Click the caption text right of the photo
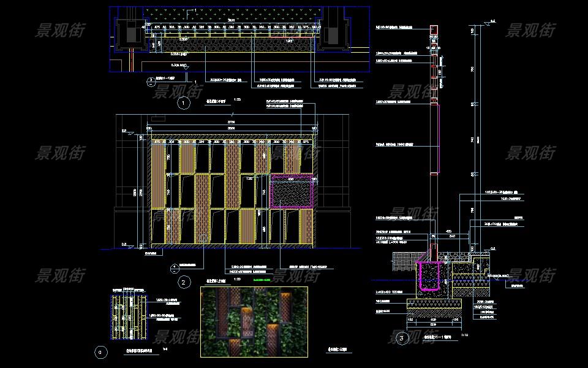This screenshot has width=588, height=368. click(337, 350)
